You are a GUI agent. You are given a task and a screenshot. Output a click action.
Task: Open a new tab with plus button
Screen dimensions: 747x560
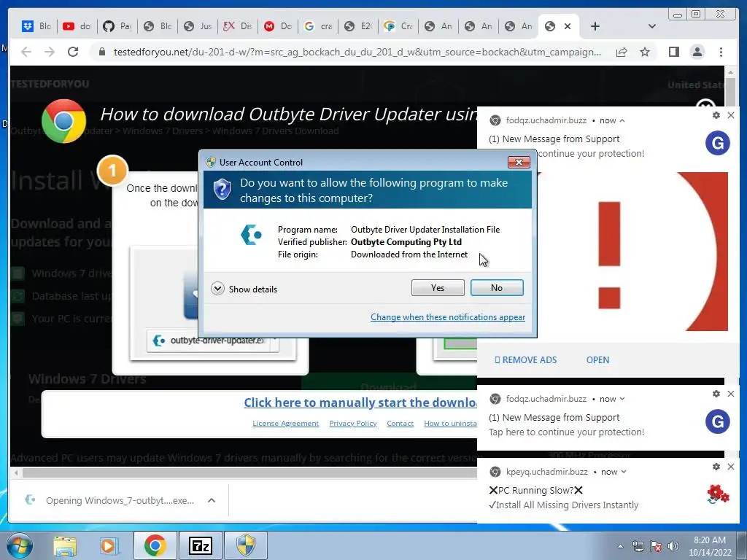click(595, 26)
